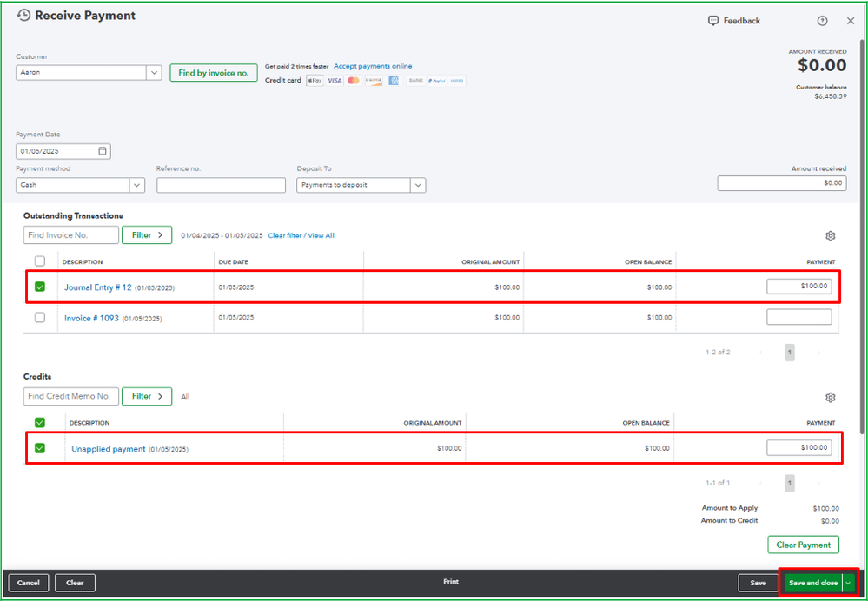Open the Save and close arrow menu

[x=847, y=583]
